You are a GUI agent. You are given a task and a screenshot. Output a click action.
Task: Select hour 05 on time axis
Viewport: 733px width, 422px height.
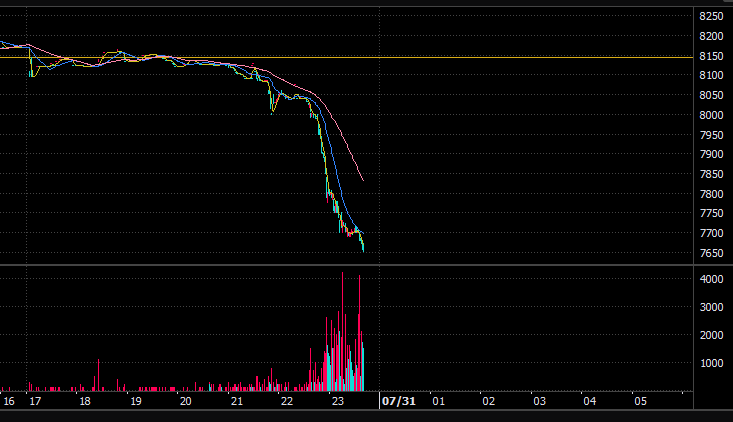point(640,401)
